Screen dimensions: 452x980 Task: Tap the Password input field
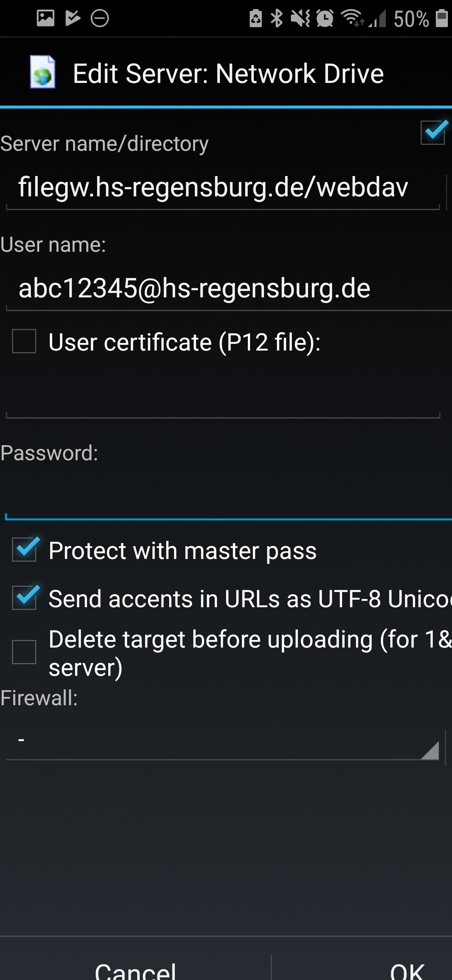pos(228,498)
